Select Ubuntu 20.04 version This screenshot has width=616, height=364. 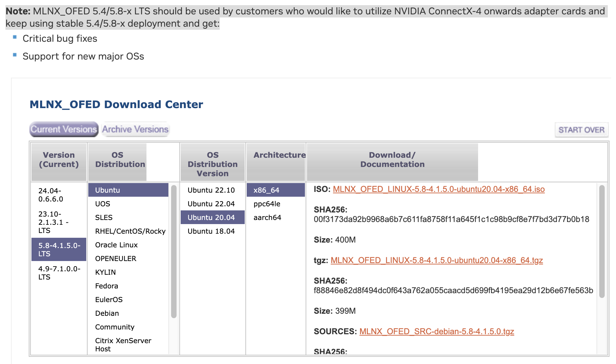[213, 217]
